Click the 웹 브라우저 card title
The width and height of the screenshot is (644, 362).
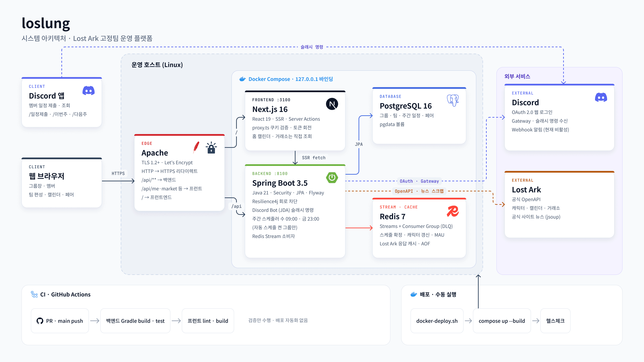tap(46, 176)
